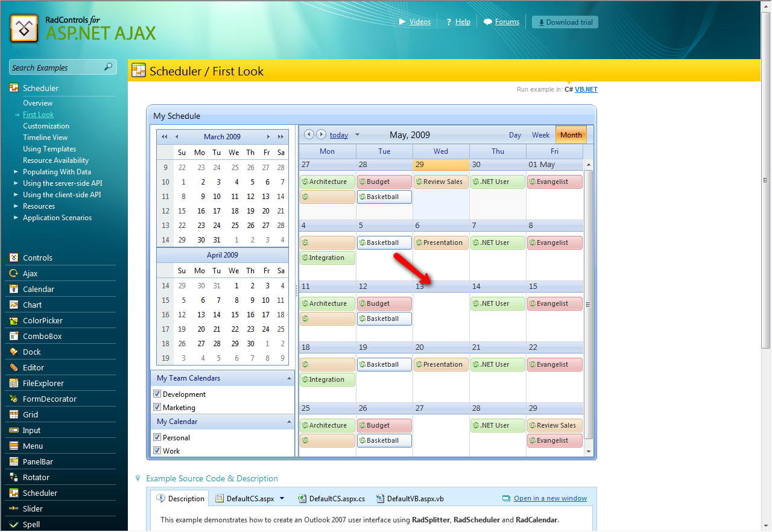Click the Forums speech bubble icon
772x532 pixels.
click(488, 22)
